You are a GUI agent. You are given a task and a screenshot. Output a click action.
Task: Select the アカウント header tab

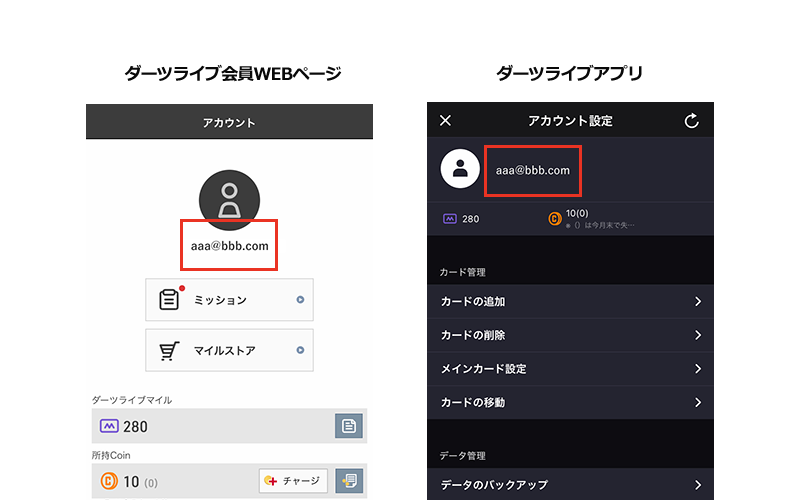(x=229, y=122)
